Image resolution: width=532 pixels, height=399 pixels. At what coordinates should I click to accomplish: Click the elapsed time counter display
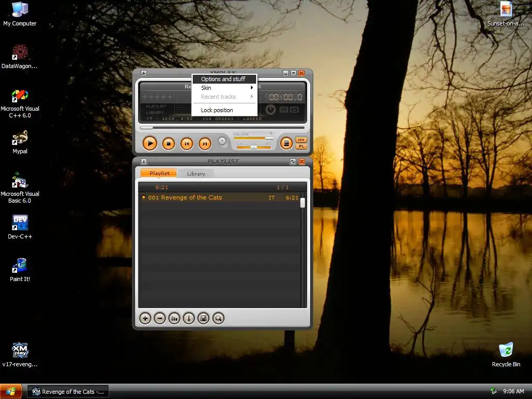[x=284, y=97]
